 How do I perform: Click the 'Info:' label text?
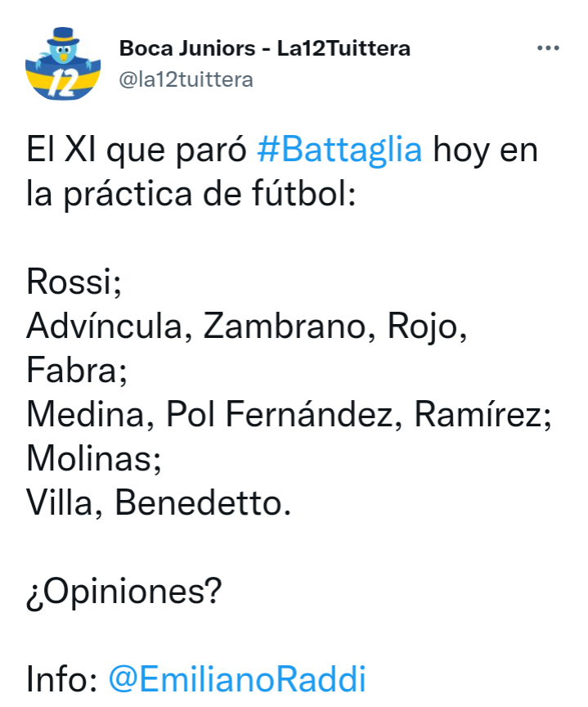(x=62, y=679)
